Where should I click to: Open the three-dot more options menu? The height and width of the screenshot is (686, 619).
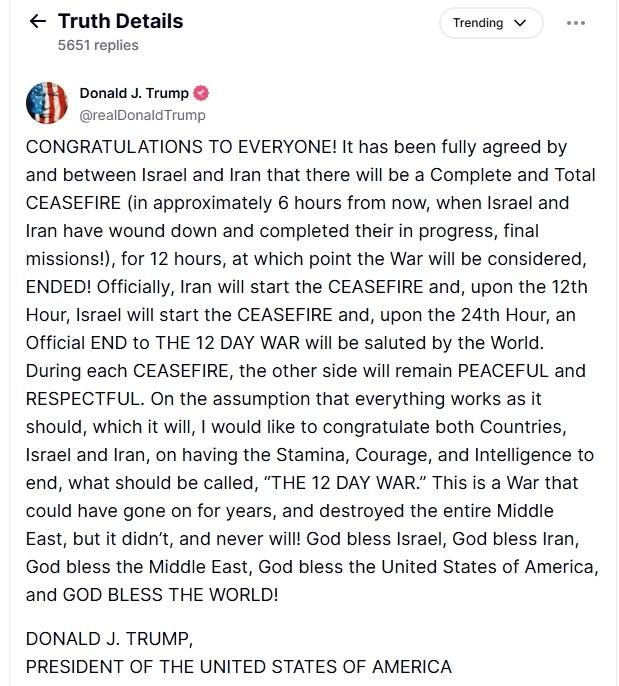click(576, 23)
